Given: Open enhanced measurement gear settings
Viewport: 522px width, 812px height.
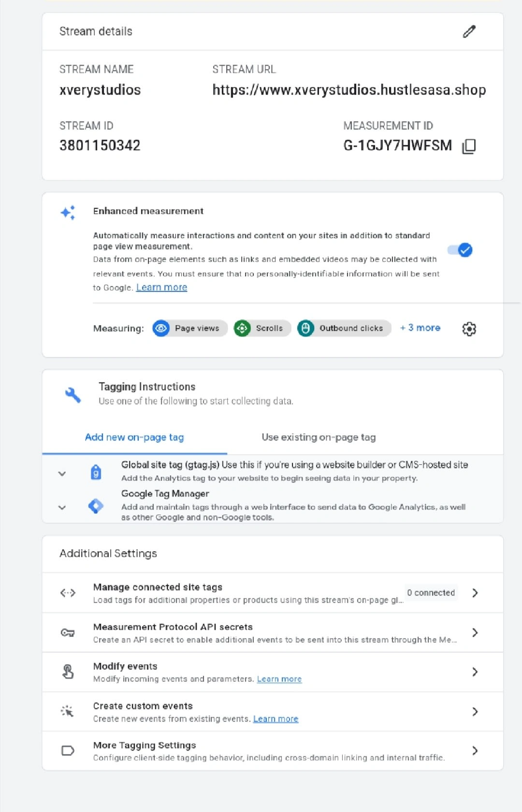Looking at the screenshot, I should pyautogui.click(x=469, y=329).
